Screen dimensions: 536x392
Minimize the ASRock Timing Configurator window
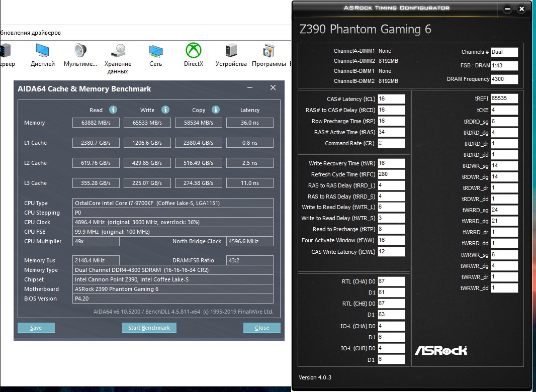coord(508,9)
